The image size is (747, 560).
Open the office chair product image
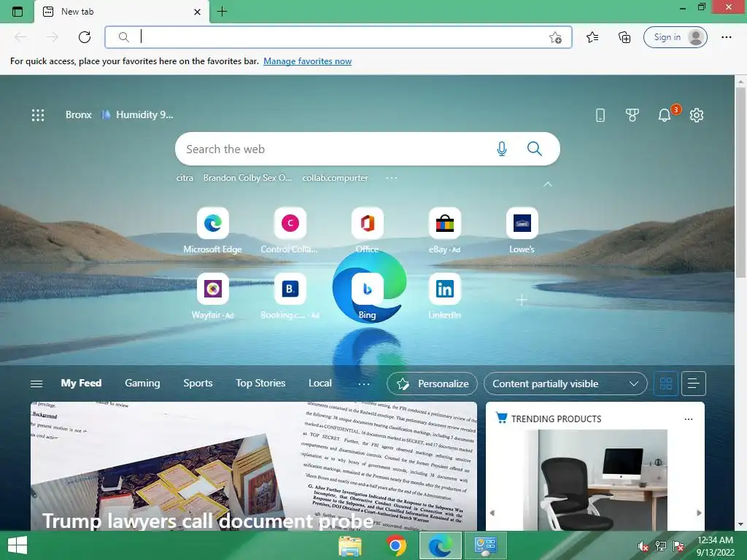coord(596,480)
